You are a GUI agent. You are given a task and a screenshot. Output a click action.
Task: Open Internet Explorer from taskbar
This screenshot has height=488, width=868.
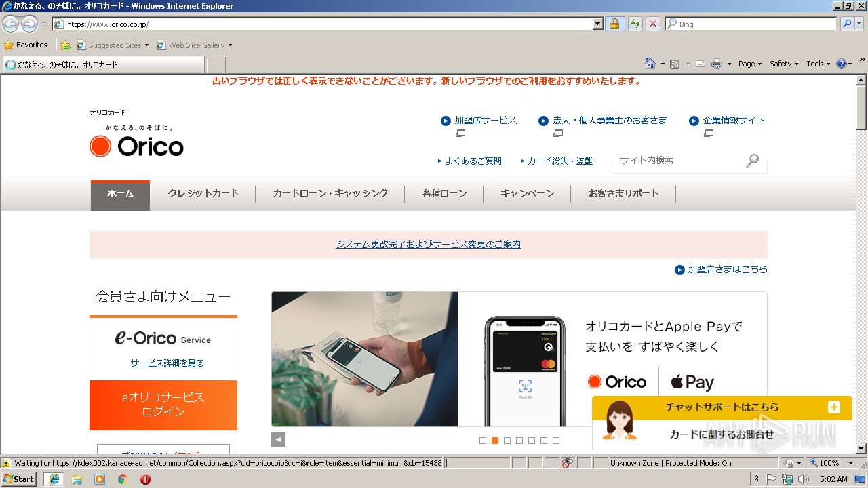click(x=54, y=479)
